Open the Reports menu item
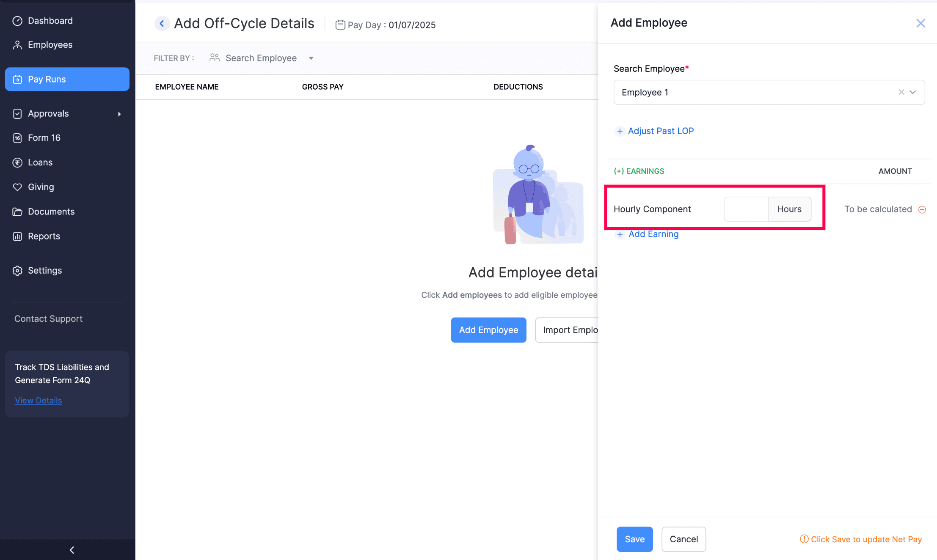Image resolution: width=937 pixels, height=560 pixels. pos(44,236)
